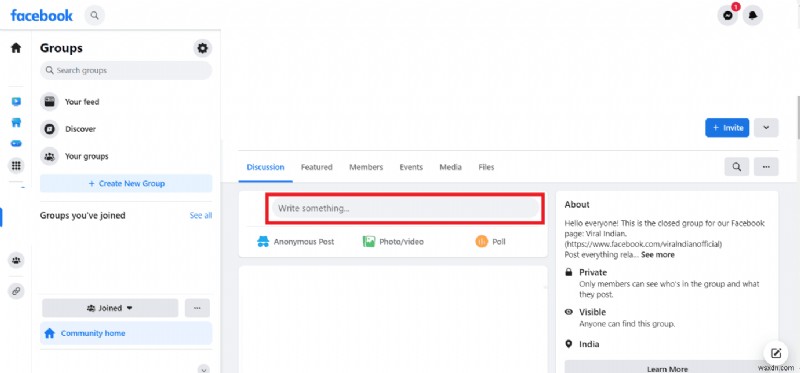800x373 pixels.
Task: Open Watch video icon in left rail
Action: coord(16,102)
